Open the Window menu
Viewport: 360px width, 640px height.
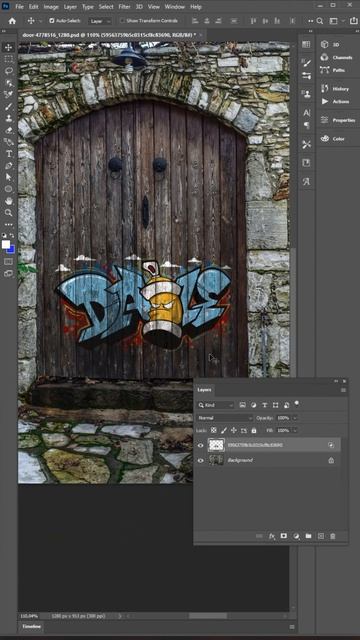click(x=175, y=7)
